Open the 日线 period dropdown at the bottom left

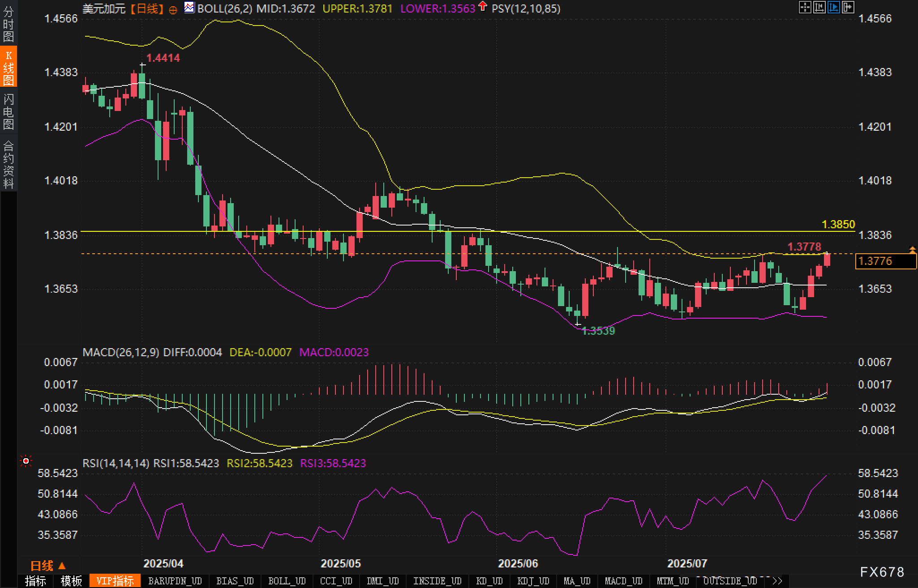pos(48,566)
